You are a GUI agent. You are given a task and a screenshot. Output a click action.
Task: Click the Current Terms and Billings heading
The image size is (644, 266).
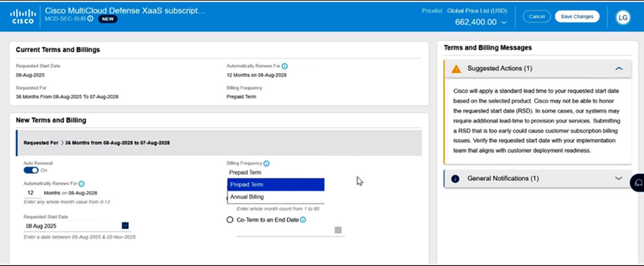(x=58, y=50)
